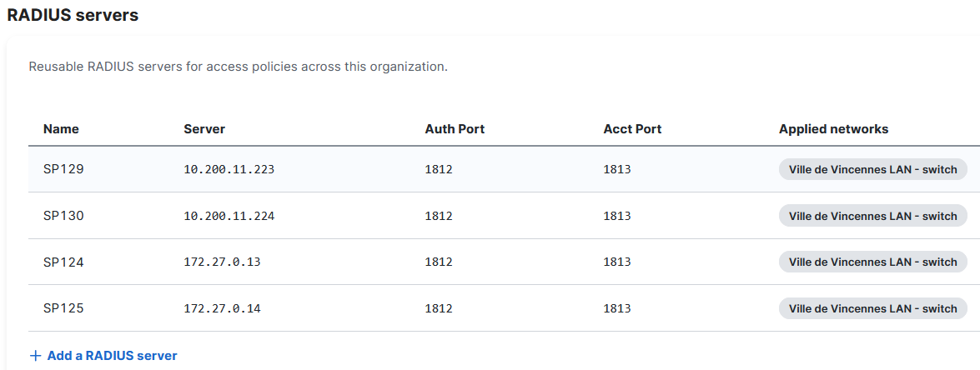The image size is (980, 370).
Task: Click server address 10.200.11.224
Action: pos(229,216)
